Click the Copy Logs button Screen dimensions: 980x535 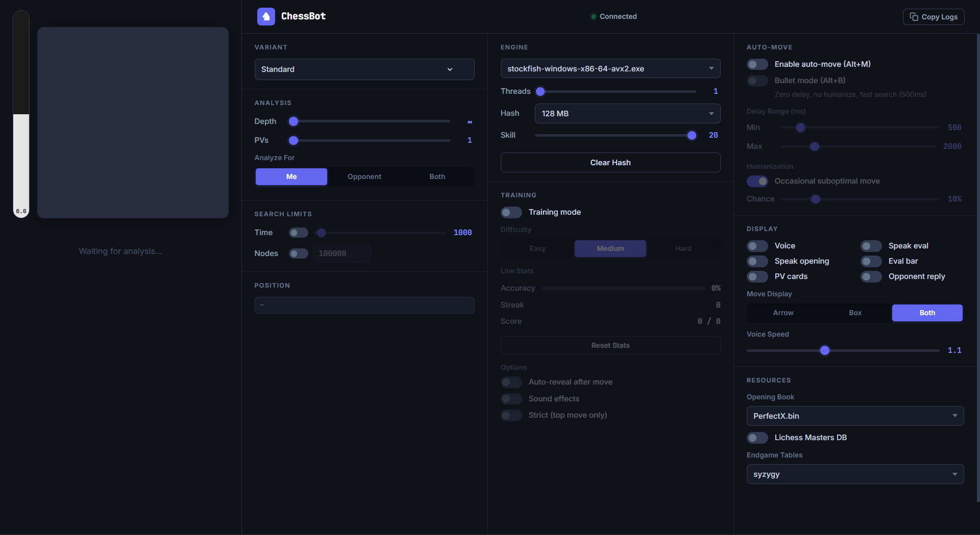(933, 16)
